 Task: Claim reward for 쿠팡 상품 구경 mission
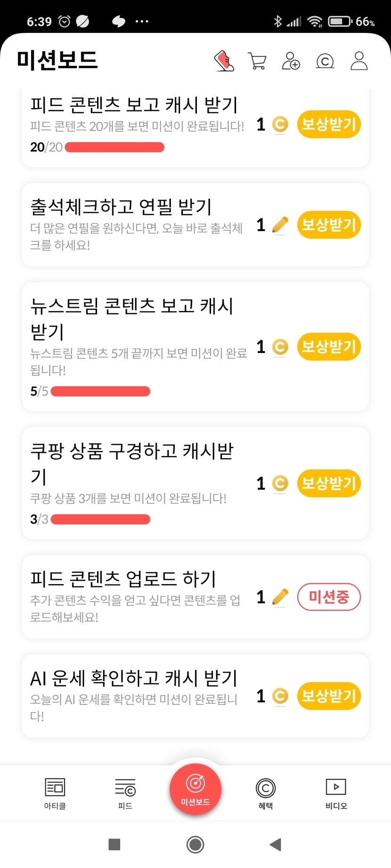pyautogui.click(x=329, y=483)
